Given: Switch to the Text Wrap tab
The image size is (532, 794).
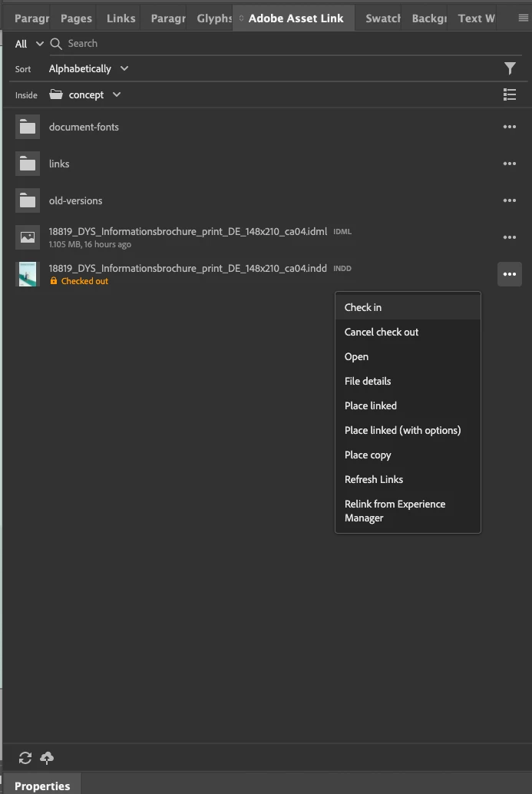Looking at the screenshot, I should click(476, 18).
